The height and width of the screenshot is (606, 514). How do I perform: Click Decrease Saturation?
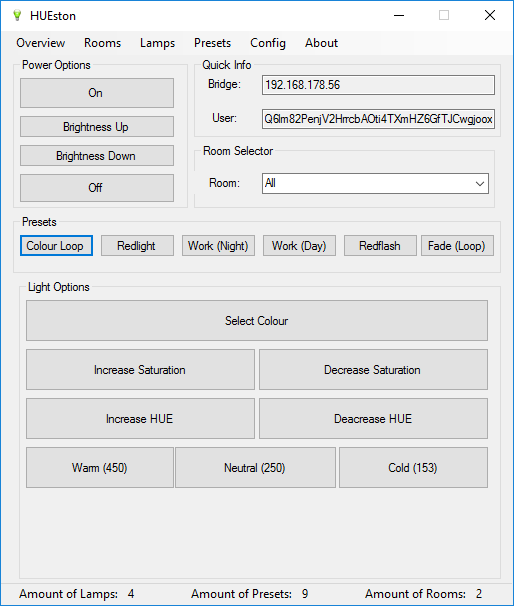click(373, 370)
